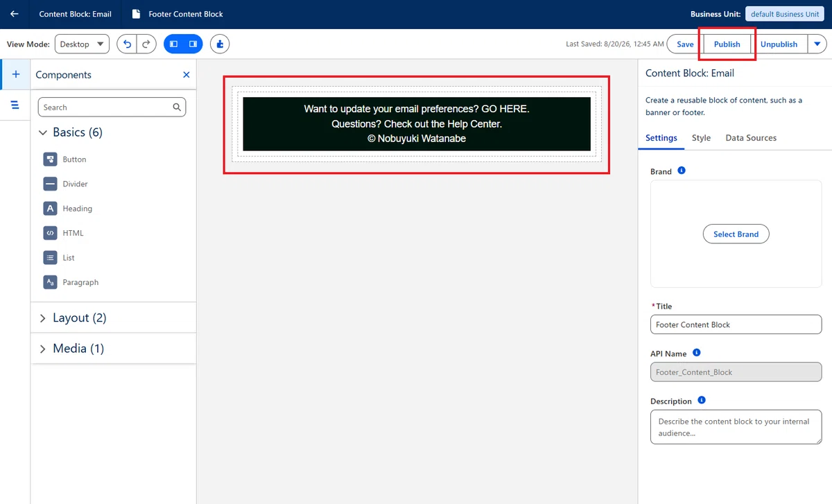
Task: Redo the last change
Action: (146, 44)
